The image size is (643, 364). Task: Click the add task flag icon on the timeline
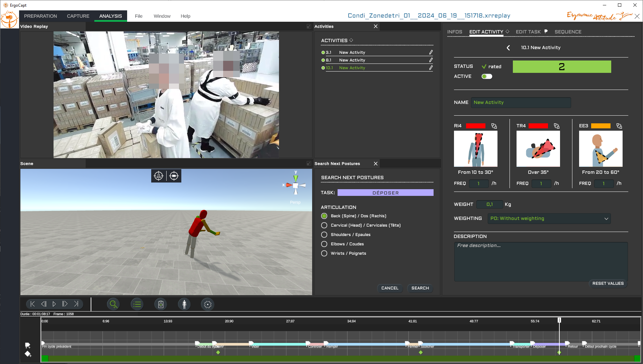(x=28, y=346)
